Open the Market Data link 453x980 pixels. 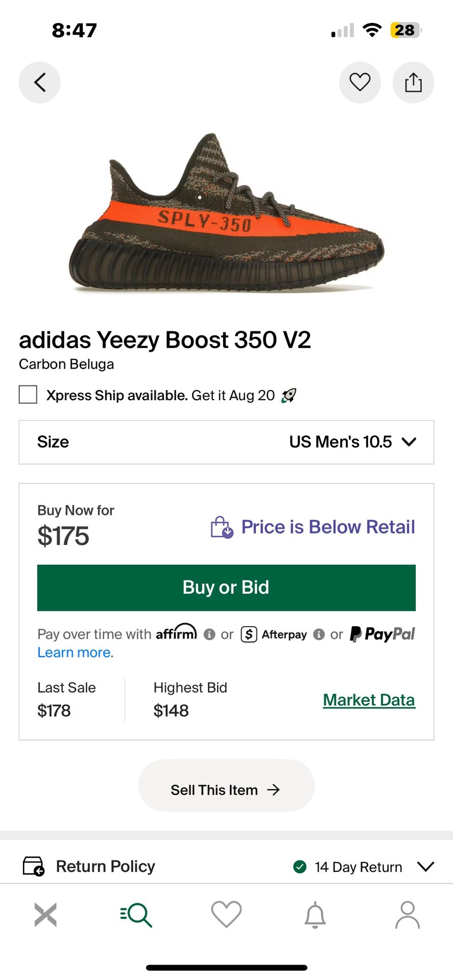point(369,700)
